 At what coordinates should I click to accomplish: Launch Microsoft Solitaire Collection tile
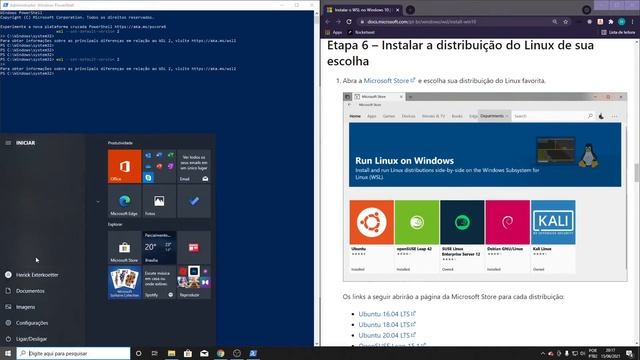coord(124,282)
